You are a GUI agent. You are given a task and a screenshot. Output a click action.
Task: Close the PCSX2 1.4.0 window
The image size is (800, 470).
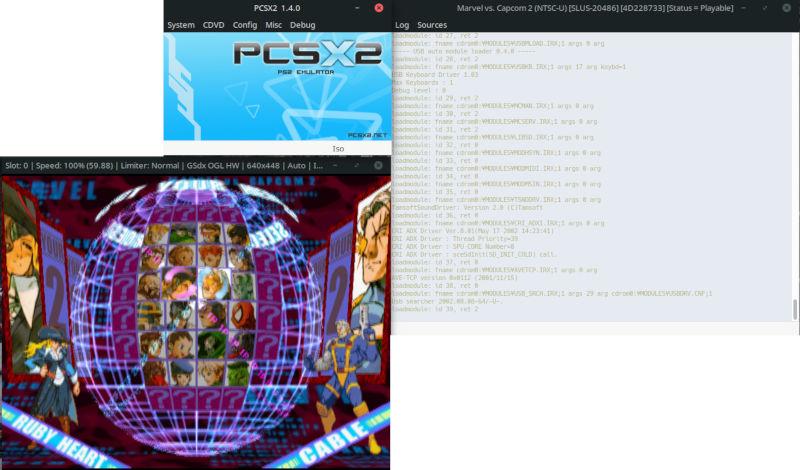click(376, 8)
